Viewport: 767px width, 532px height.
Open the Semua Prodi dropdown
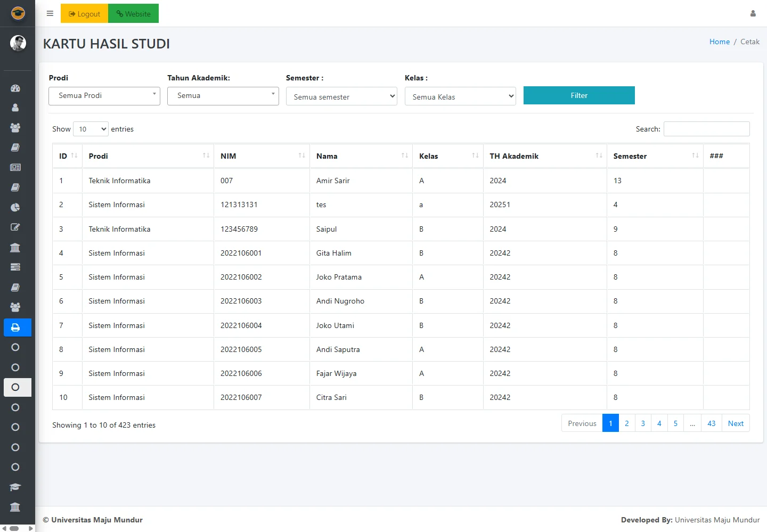104,96
